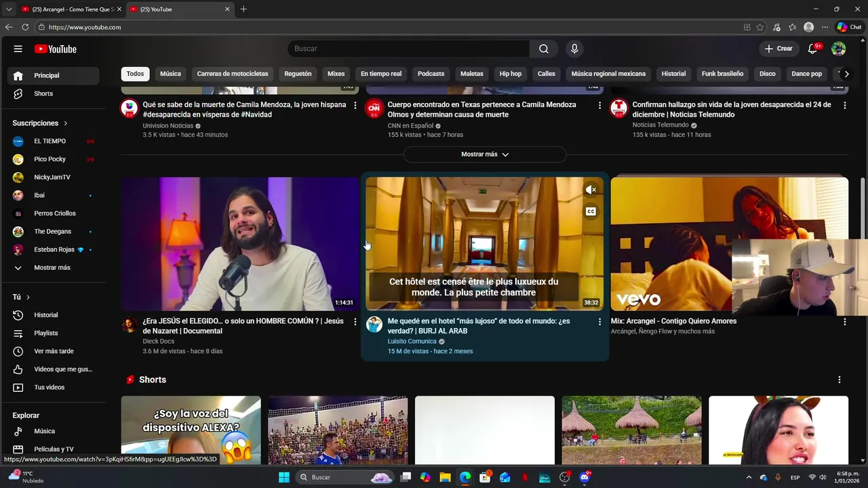The height and width of the screenshot is (488, 868).
Task: Open the browser tab list dropdown
Action: [x=8, y=9]
